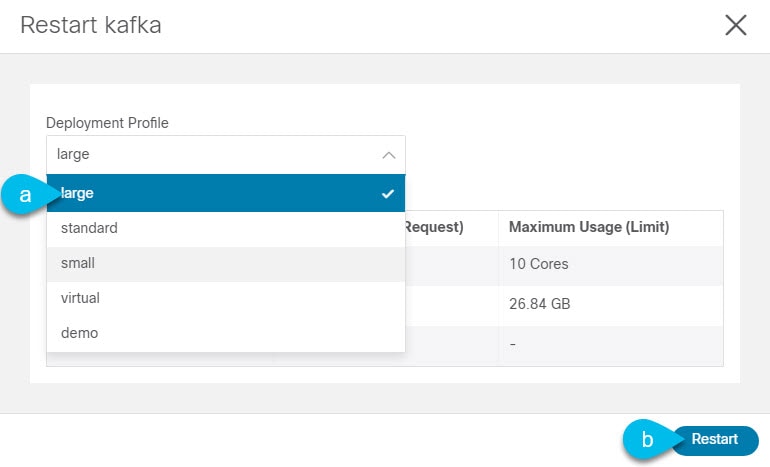Pick the demo deployment profile

tap(226, 333)
